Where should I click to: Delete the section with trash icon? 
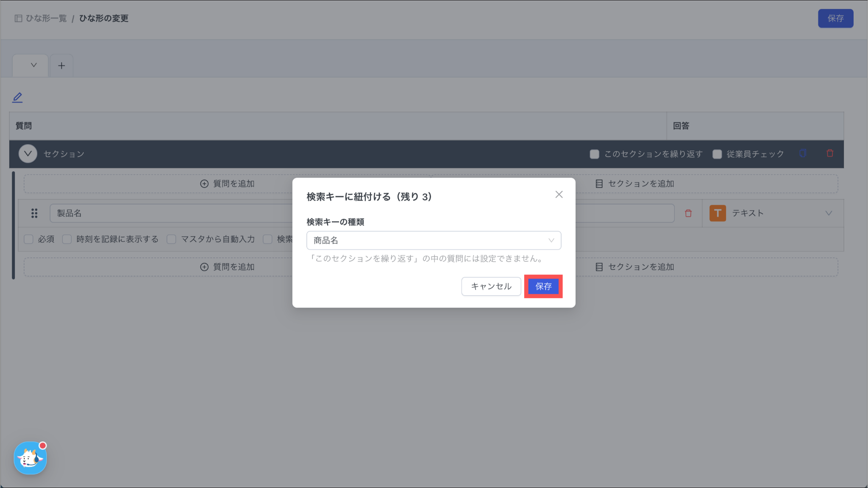point(830,153)
